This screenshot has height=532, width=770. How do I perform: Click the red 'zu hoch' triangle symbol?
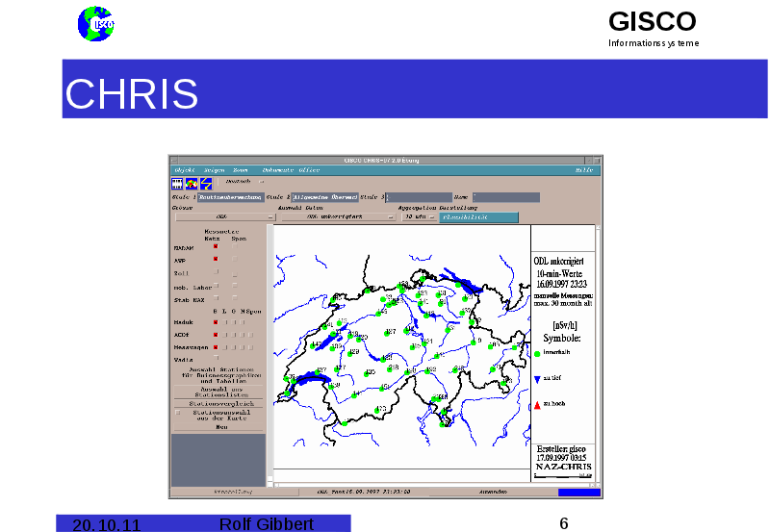(x=537, y=404)
